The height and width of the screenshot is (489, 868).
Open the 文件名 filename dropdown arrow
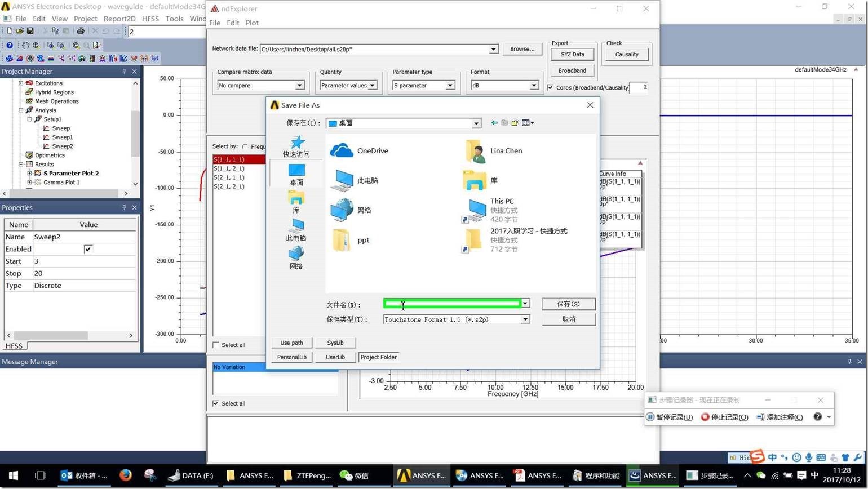pos(525,304)
